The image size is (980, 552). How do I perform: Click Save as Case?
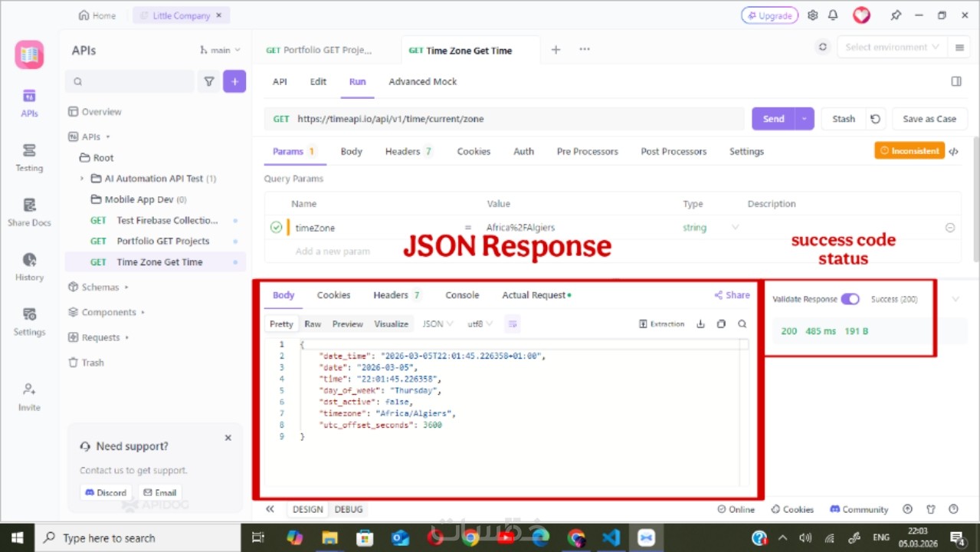929,119
